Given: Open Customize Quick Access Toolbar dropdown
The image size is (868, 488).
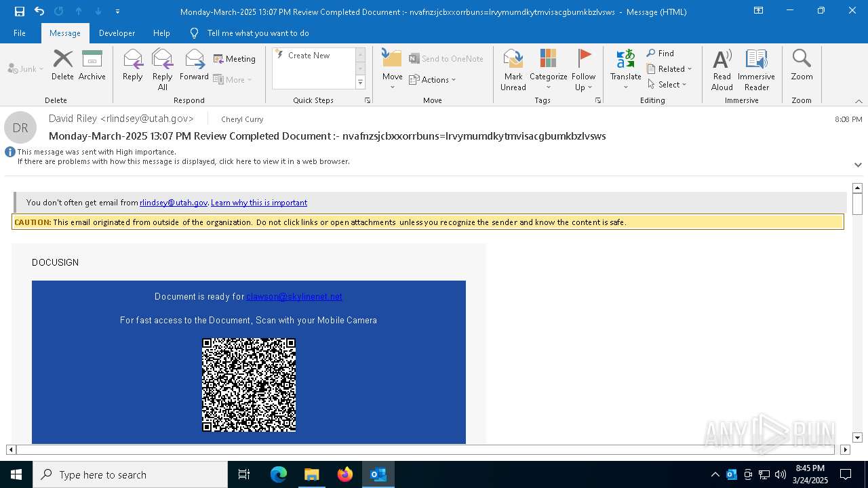Looking at the screenshot, I should 118,12.
